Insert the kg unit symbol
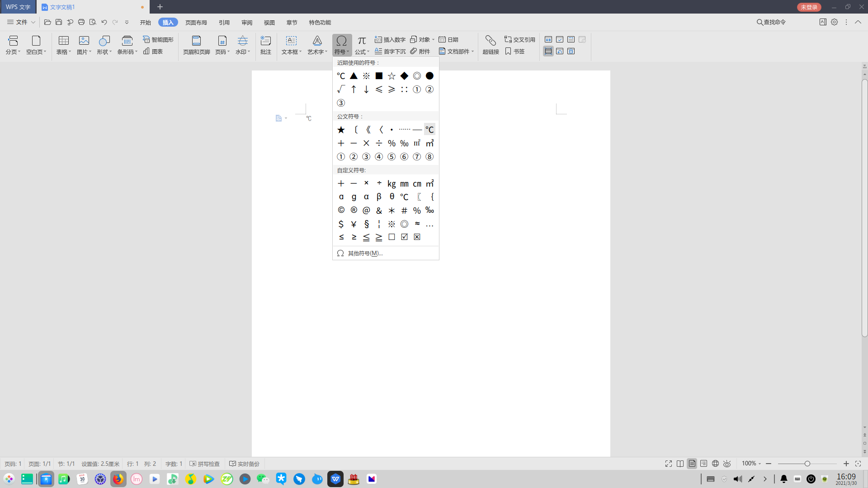This screenshot has height=488, width=868. 392,183
